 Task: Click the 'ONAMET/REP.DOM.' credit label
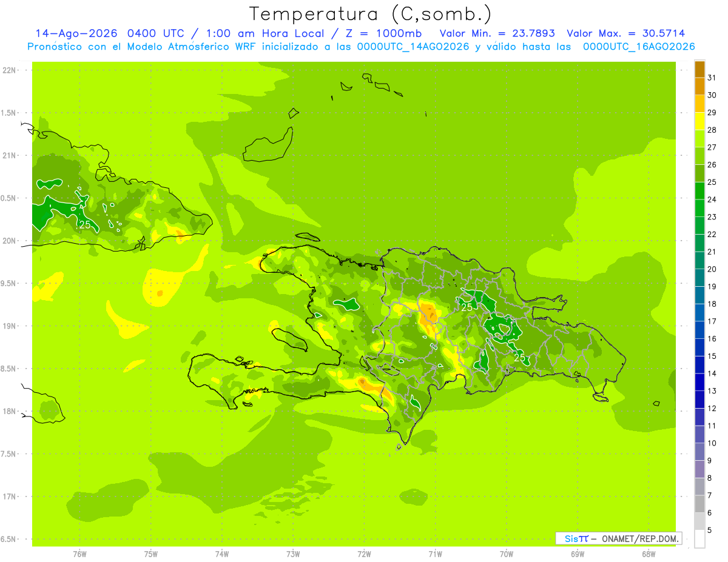point(640,538)
